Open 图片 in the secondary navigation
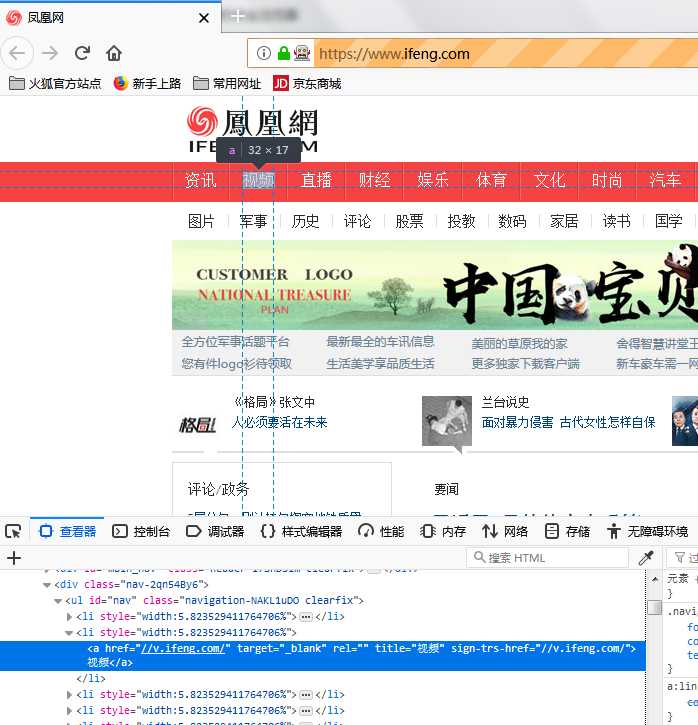Viewport: 698px width, 725px height. [x=201, y=221]
